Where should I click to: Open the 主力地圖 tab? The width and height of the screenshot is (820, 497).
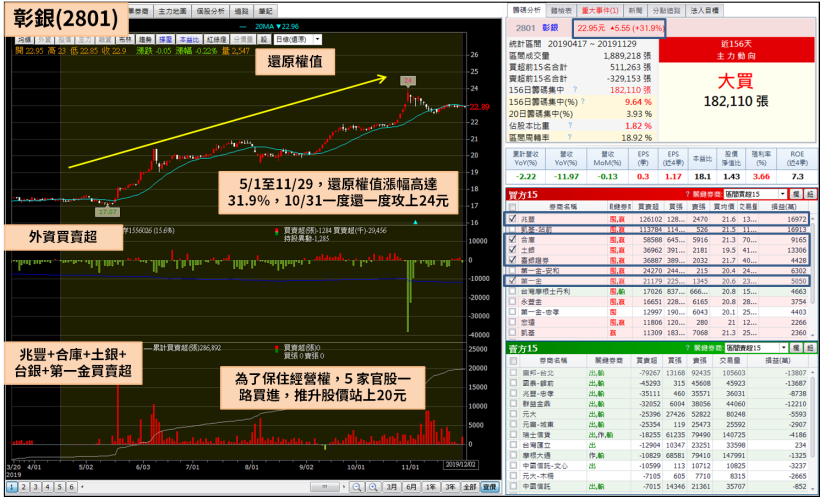pyautogui.click(x=172, y=11)
